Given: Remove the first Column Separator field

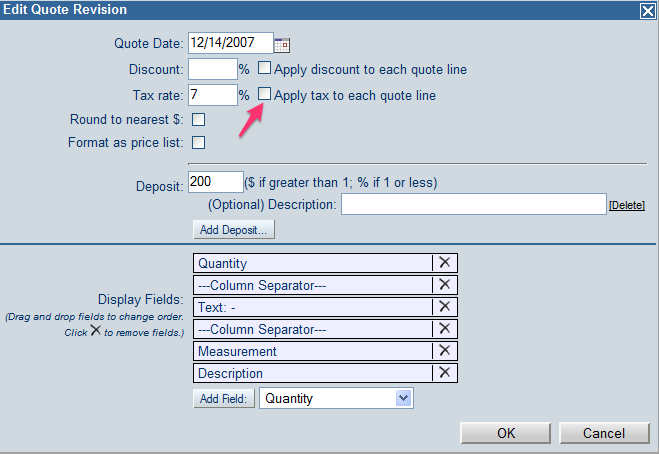Looking at the screenshot, I should 445,285.
